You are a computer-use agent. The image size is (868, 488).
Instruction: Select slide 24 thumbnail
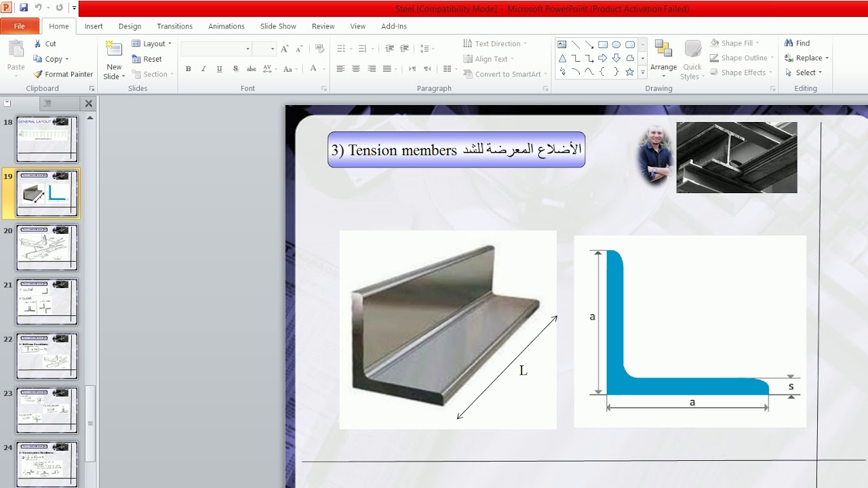point(47,464)
